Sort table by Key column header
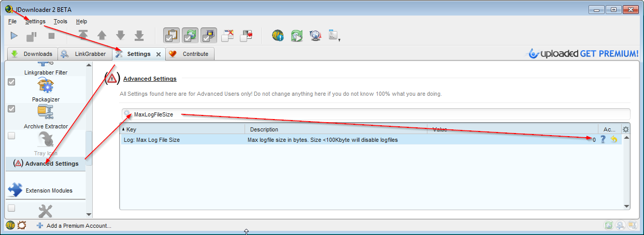Viewport: 644px width, 235px height. [x=182, y=129]
